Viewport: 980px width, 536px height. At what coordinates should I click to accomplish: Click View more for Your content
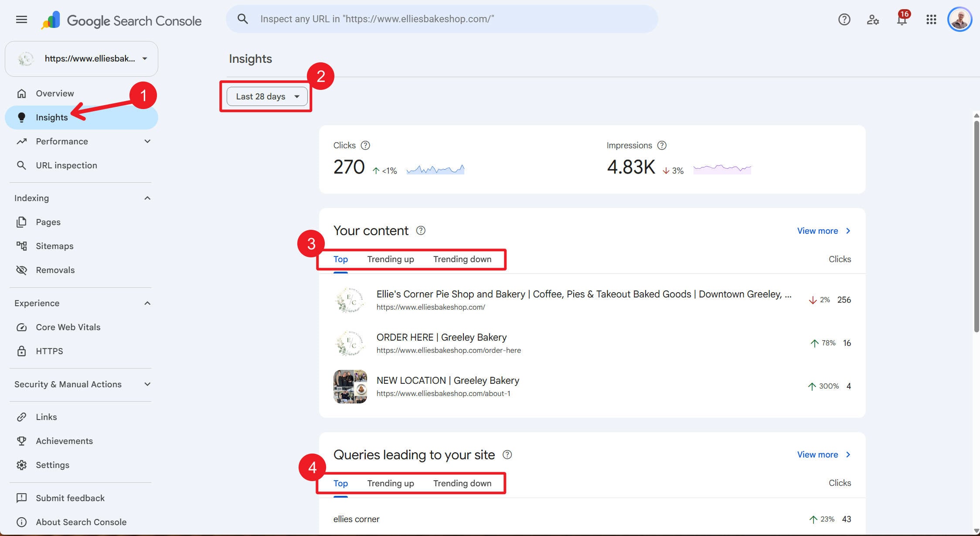click(x=824, y=231)
